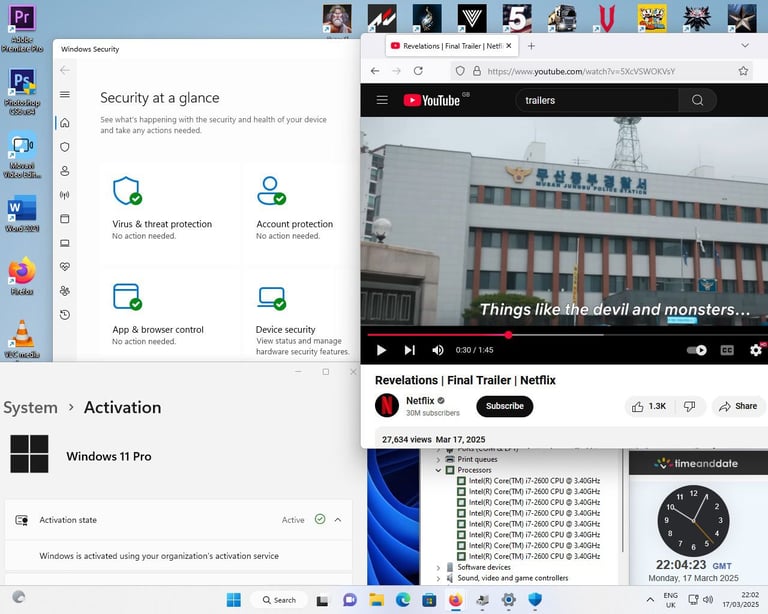The width and height of the screenshot is (768, 614).
Task: Open the Home icon in Windows Security sidebar
Action: [65, 123]
